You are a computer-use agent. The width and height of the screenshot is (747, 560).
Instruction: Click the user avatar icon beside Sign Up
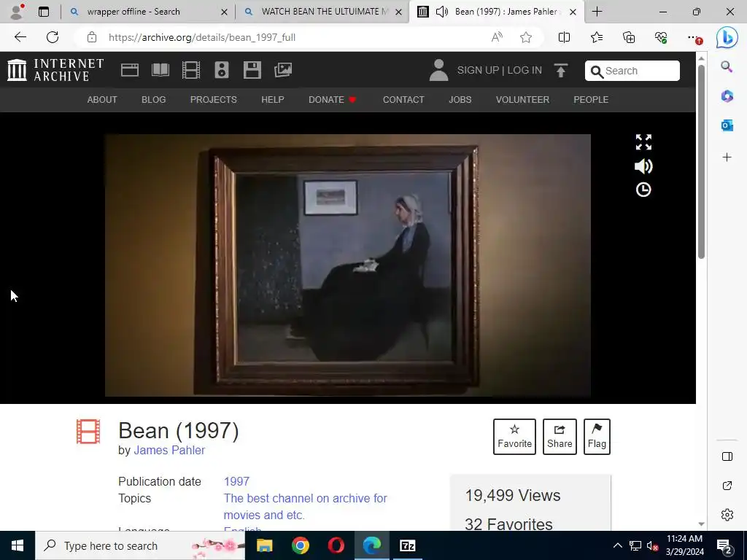point(438,70)
